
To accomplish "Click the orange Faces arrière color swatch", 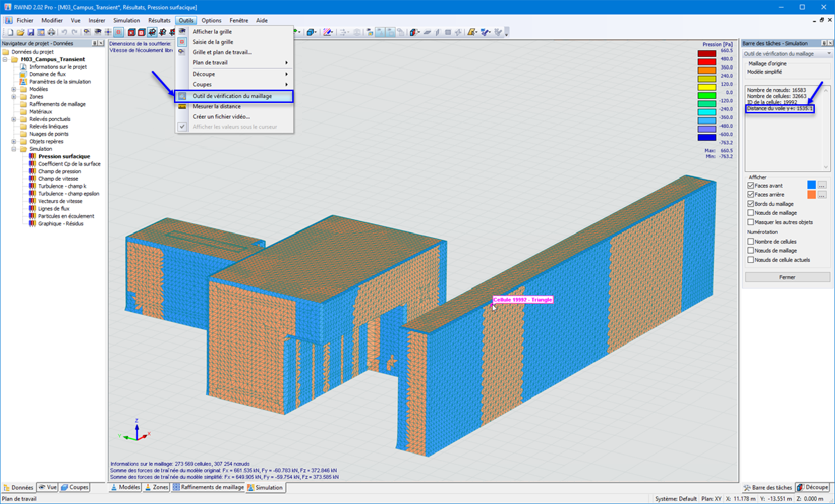I will (x=811, y=195).
